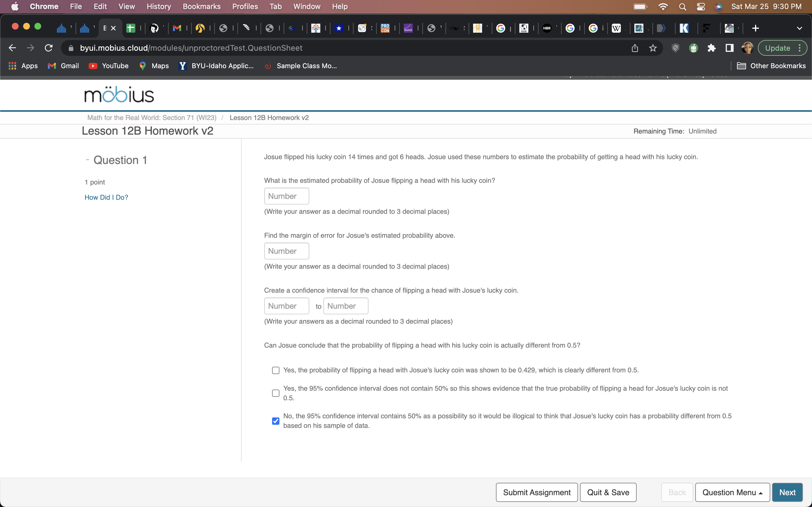The width and height of the screenshot is (812, 507).
Task: Uncheck the selected 'No, the 95% confidence interval' answer
Action: point(275,421)
